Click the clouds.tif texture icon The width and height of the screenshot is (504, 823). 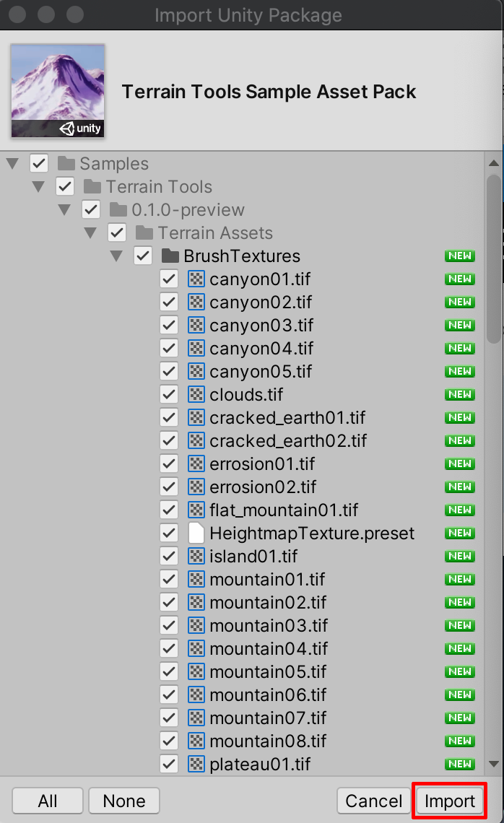pos(196,395)
